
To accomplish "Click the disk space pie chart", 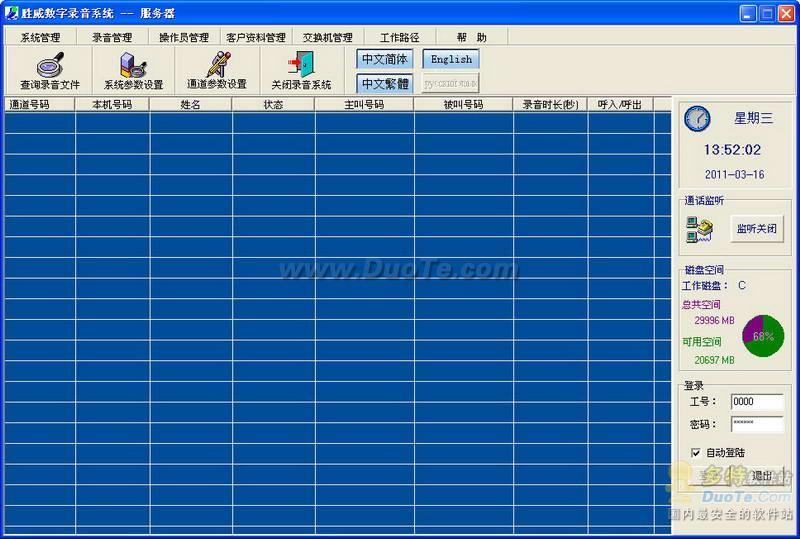I will pyautogui.click(x=763, y=336).
